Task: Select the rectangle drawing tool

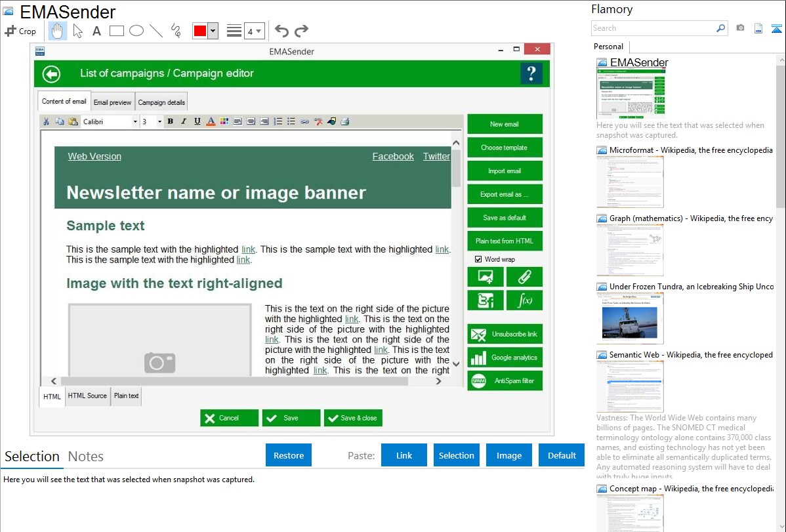Action: (116, 31)
